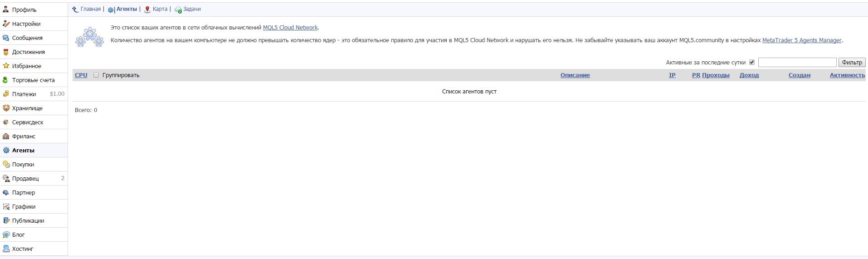This screenshot has width=868, height=259.
Task: Uncheck Активные за последние сутки checkbox
Action: [x=752, y=62]
